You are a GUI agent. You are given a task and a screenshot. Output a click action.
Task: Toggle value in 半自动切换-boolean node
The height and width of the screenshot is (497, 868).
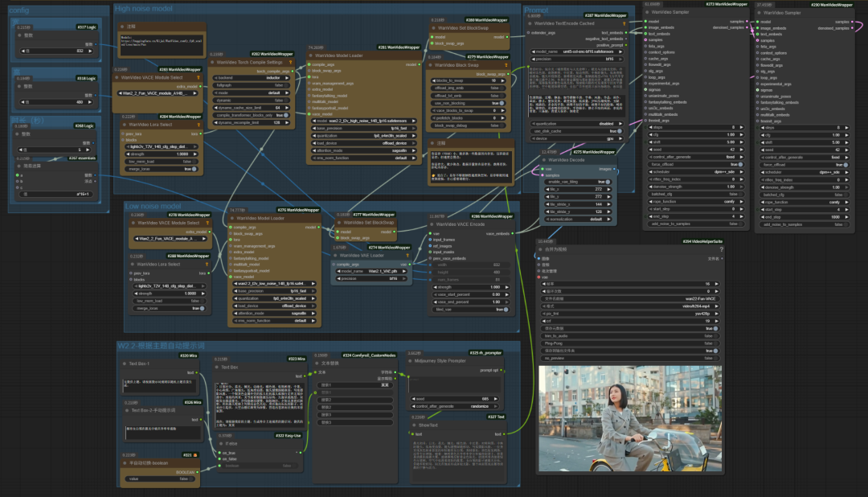159,479
